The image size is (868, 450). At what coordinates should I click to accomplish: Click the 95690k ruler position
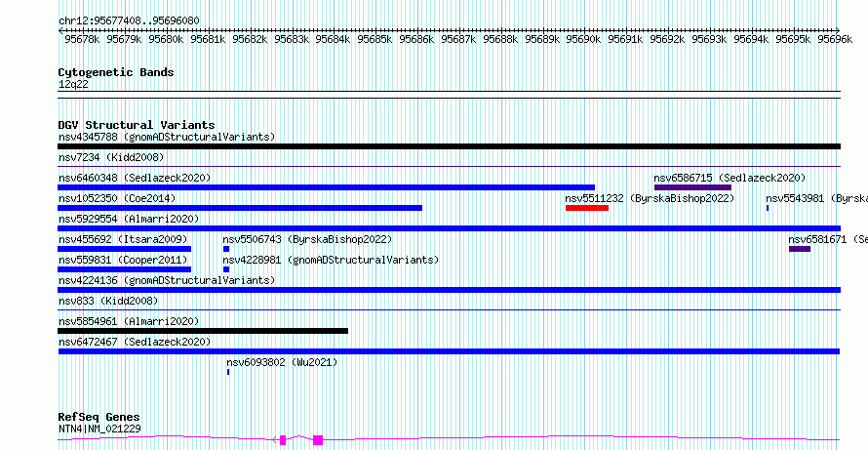pos(584,39)
